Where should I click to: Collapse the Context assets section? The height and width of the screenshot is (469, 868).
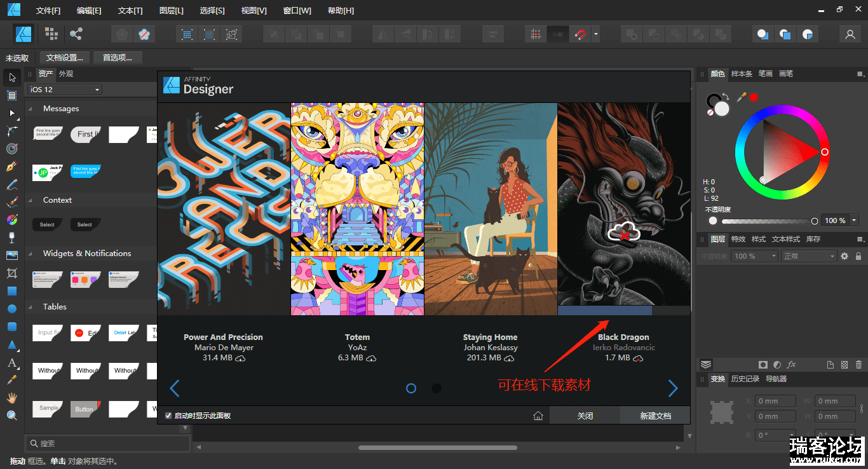[x=30, y=200]
